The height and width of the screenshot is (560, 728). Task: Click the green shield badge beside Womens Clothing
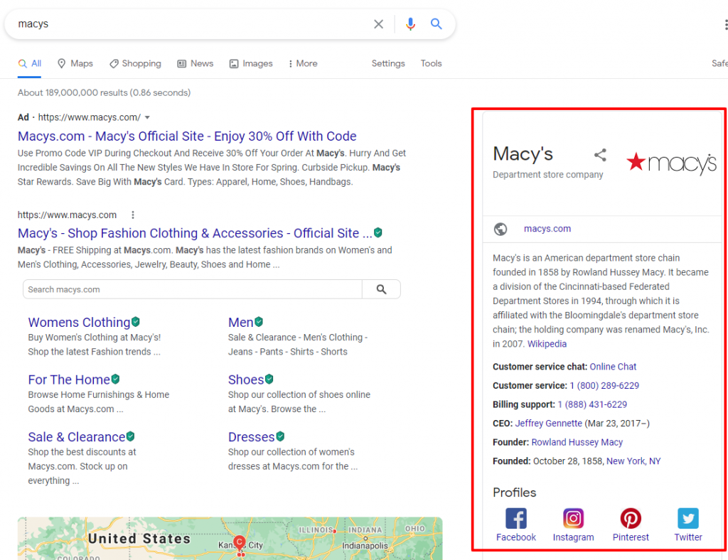point(136,321)
